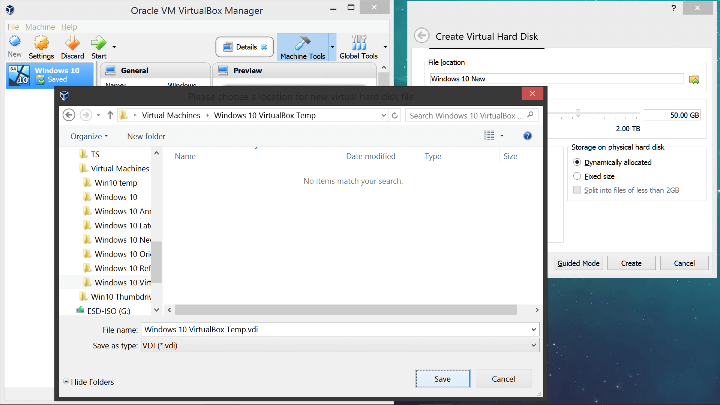The width and height of the screenshot is (720, 405).
Task: Click Virtual Machines in the address breadcrumb
Action: coord(171,115)
